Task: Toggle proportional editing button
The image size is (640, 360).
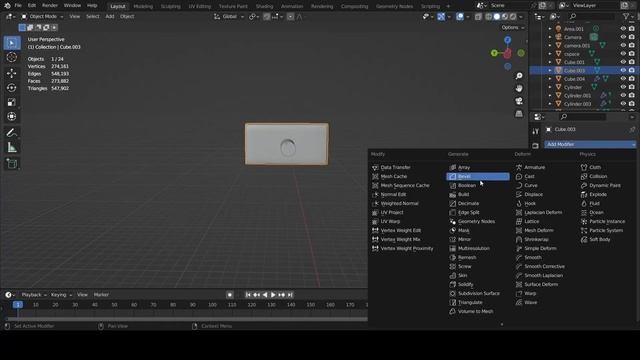Action: point(290,16)
